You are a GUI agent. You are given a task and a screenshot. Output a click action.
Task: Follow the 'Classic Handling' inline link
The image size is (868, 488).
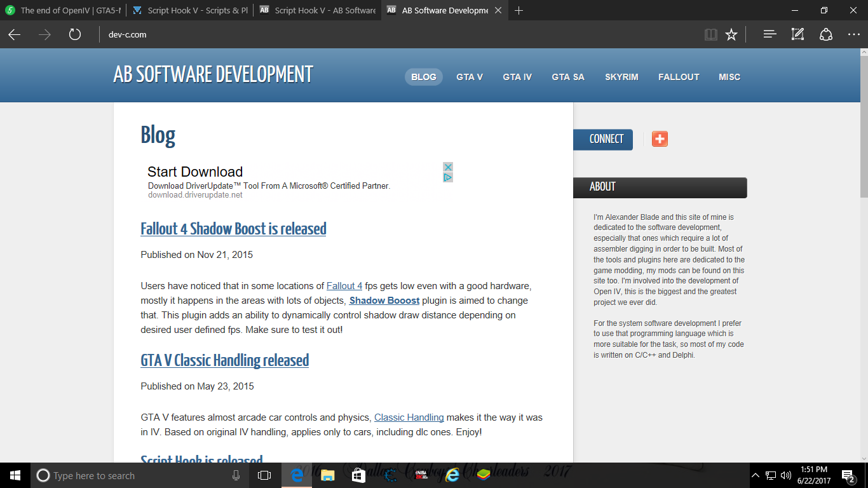point(409,417)
